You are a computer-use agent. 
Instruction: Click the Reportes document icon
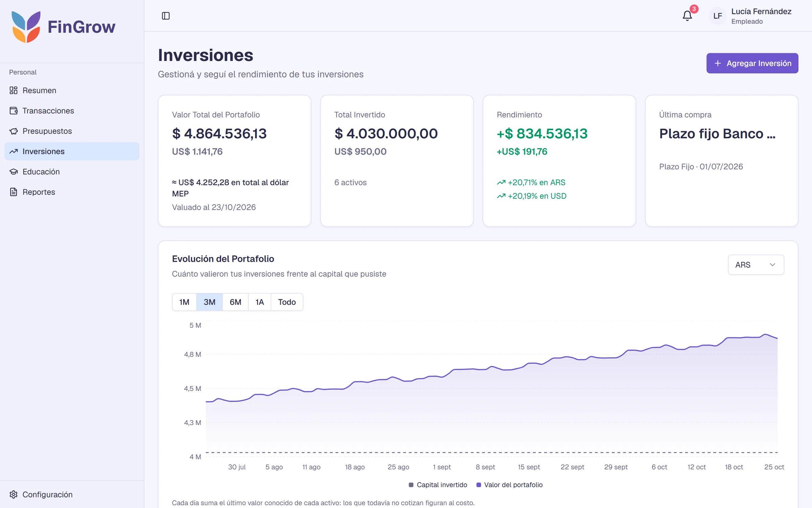pyautogui.click(x=14, y=192)
